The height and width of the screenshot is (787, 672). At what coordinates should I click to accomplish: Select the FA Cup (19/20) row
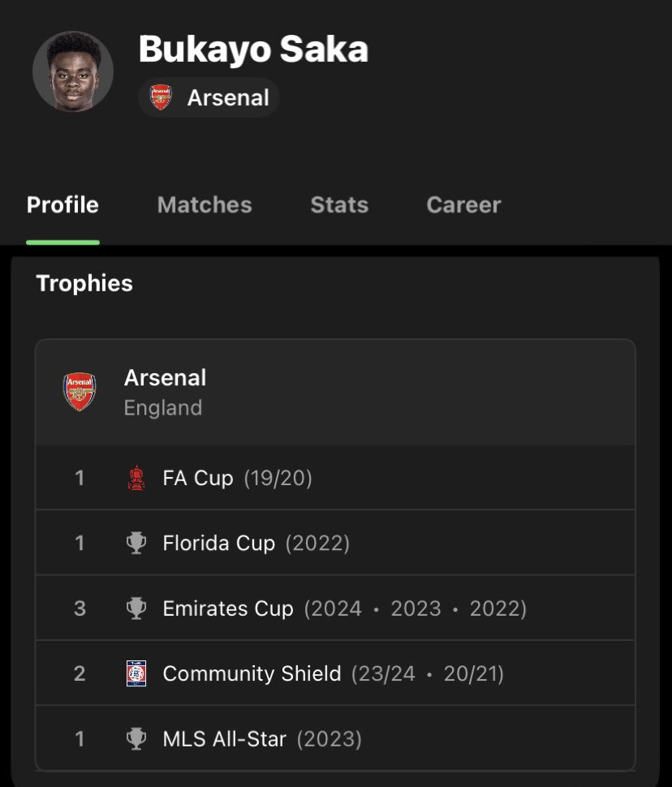coord(335,478)
